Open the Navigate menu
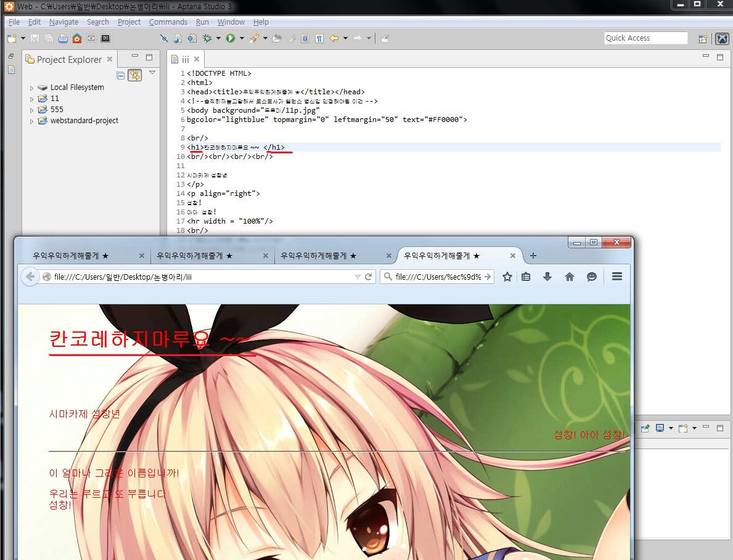Viewport: 733px width, 560px height. (x=63, y=22)
